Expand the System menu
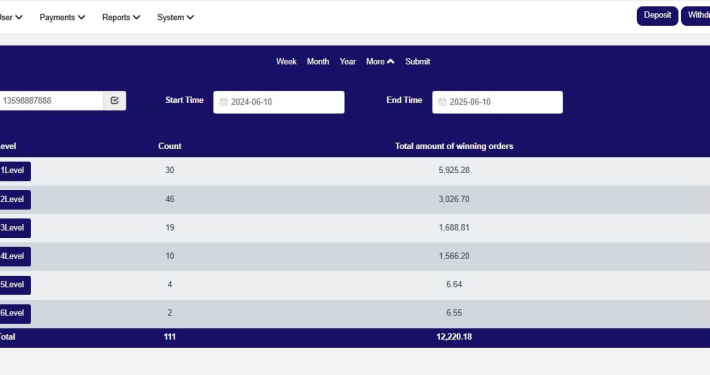This screenshot has height=375, width=710. 175,17
